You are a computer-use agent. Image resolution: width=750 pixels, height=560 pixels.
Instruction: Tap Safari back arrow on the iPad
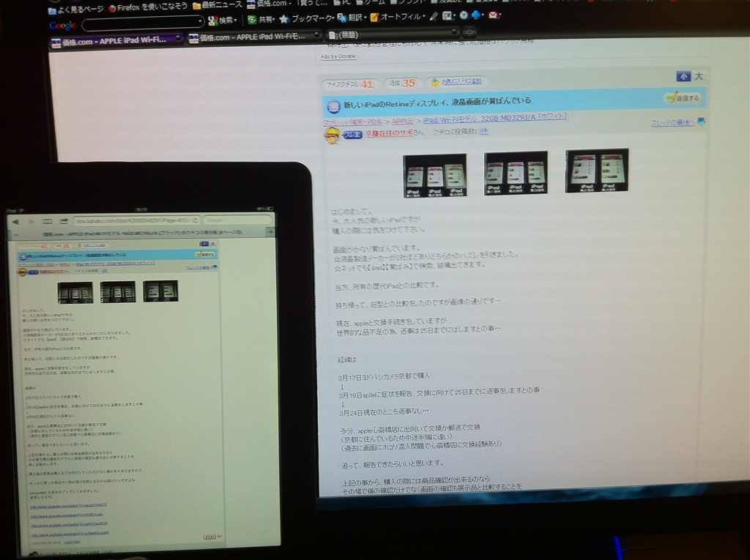pyautogui.click(x=15, y=222)
